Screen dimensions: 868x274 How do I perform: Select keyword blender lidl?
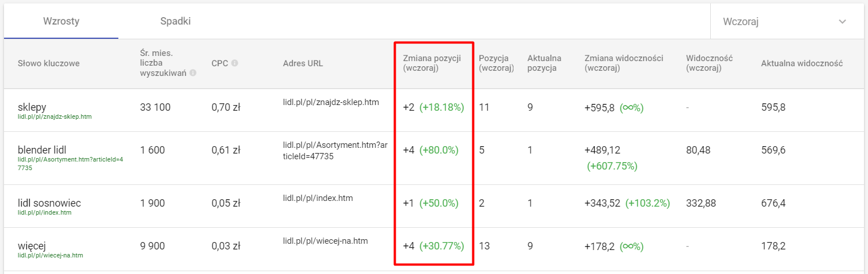(42, 150)
